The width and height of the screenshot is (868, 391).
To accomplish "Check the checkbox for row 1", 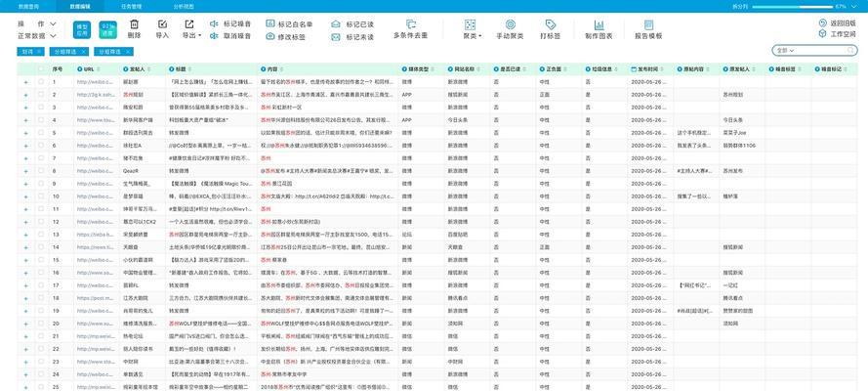I will tap(41, 82).
